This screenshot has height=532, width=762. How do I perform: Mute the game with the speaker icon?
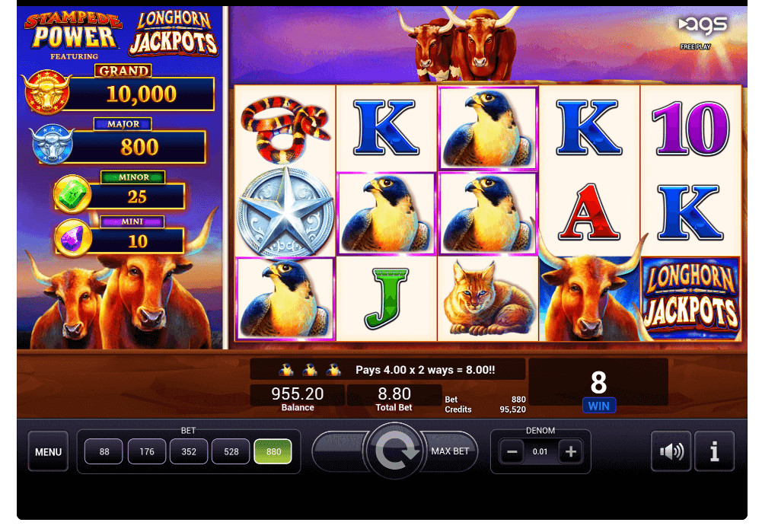point(671,451)
